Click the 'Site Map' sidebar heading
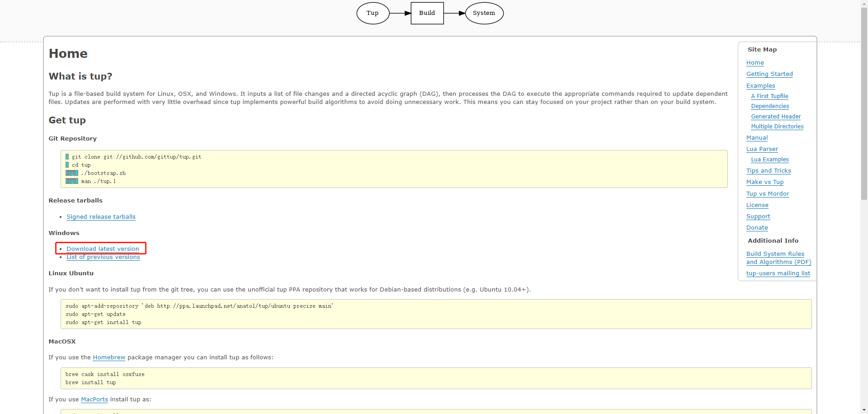The height and width of the screenshot is (414, 868). point(762,50)
